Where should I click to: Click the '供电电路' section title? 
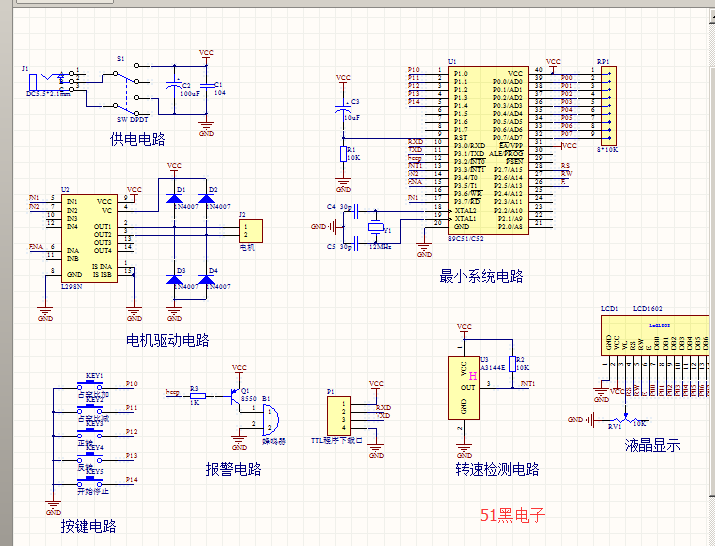click(137, 139)
